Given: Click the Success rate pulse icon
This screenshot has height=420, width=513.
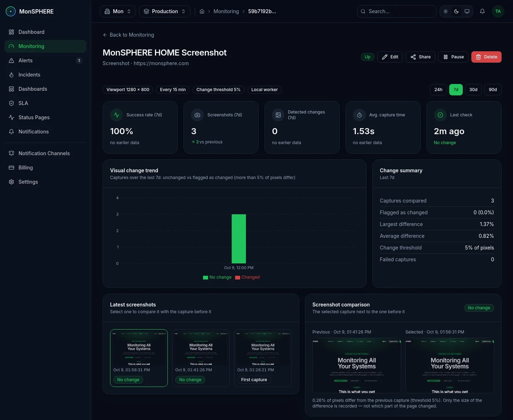Looking at the screenshot, I should pyautogui.click(x=116, y=115).
